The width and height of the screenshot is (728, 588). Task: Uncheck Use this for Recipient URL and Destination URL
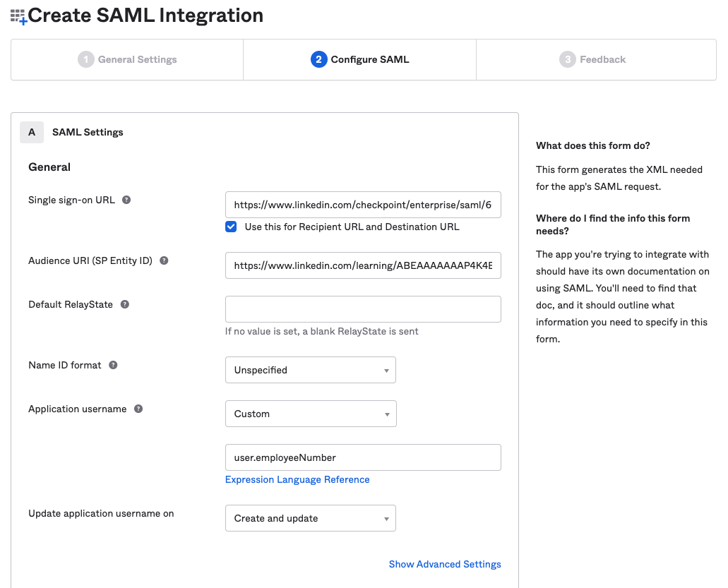click(x=231, y=227)
